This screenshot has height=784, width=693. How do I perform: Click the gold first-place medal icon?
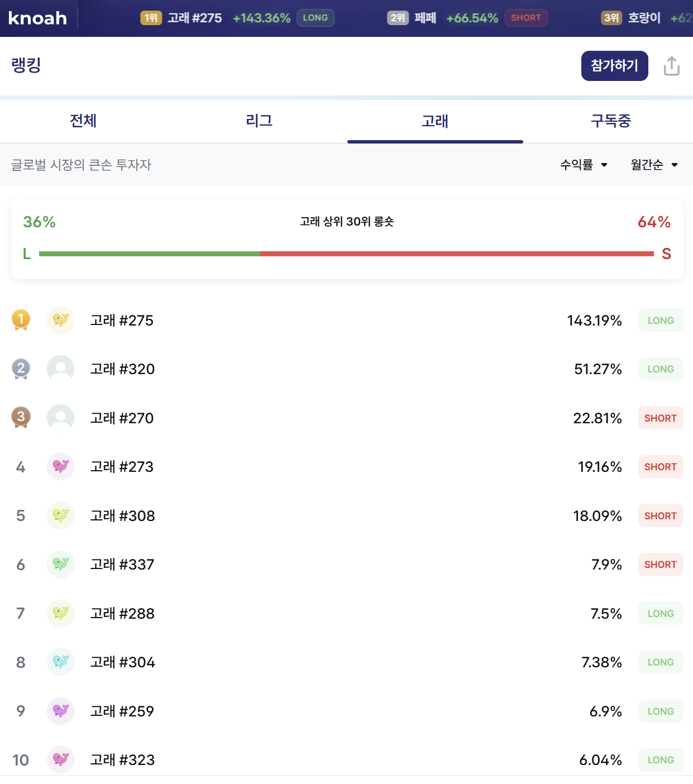click(21, 319)
